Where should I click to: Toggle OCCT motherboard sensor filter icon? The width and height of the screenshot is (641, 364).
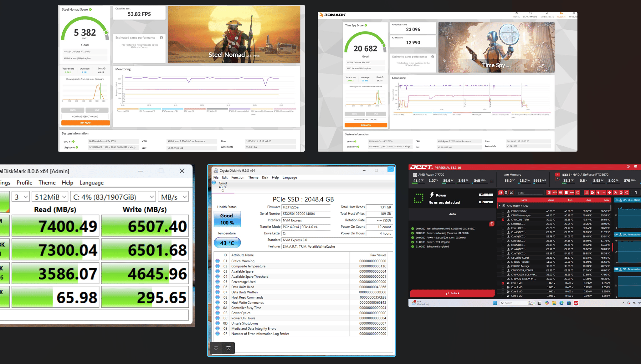[560, 193]
